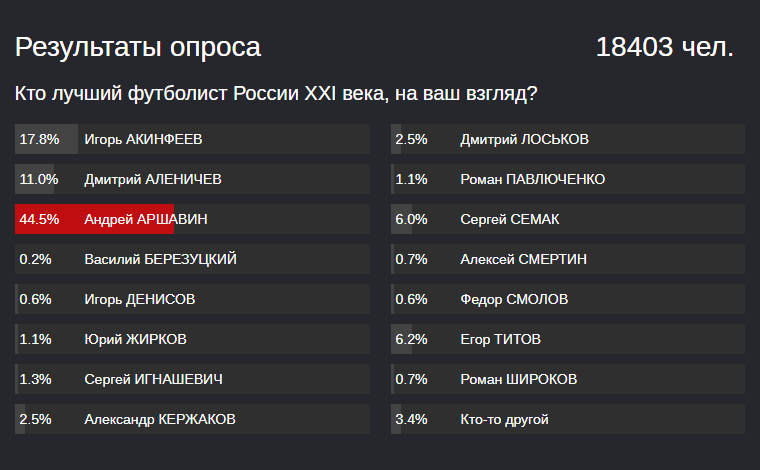Click the Игорь ДЕНИСОВ poll row
Viewport: 760px width, 470px height.
click(192, 299)
